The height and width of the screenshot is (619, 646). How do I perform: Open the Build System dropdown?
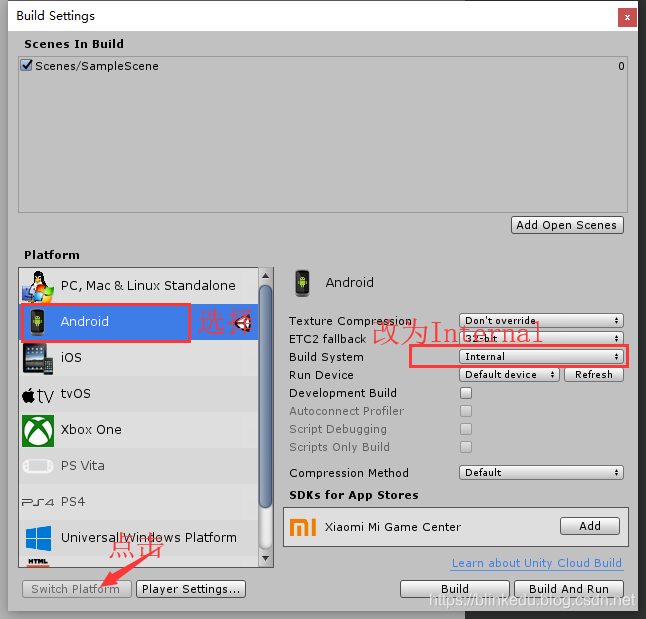click(541, 356)
